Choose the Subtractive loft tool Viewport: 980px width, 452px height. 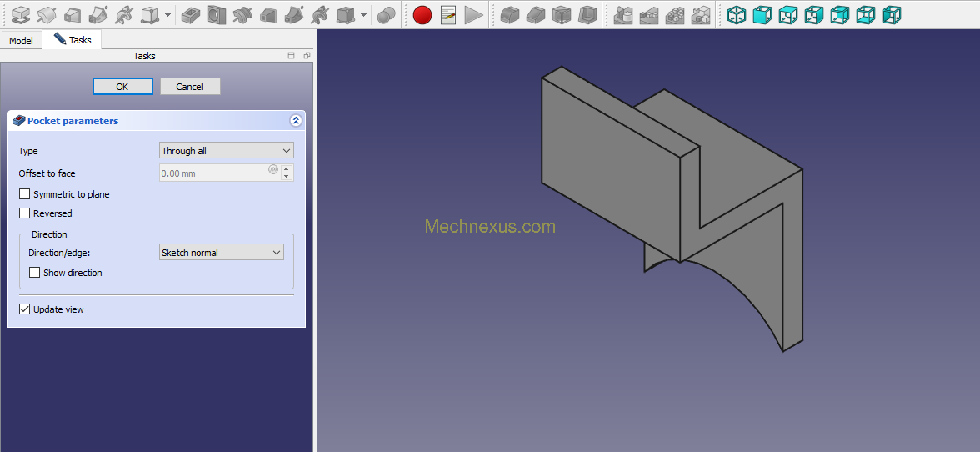point(268,14)
